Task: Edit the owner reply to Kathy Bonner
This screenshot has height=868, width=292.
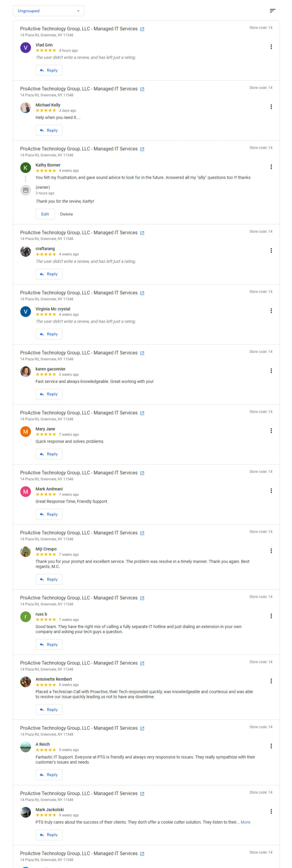Action: coord(45,214)
